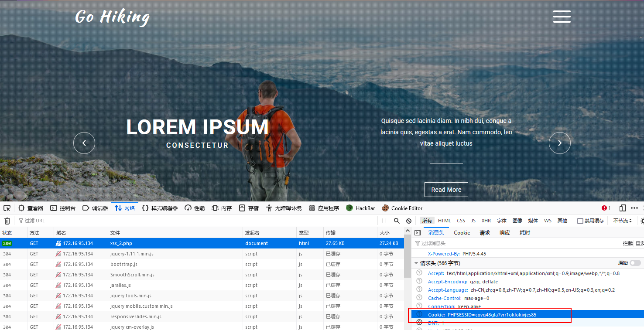The width and height of the screenshot is (644, 330).
Task: Clear the network log with trash icon
Action: pyautogui.click(x=7, y=221)
